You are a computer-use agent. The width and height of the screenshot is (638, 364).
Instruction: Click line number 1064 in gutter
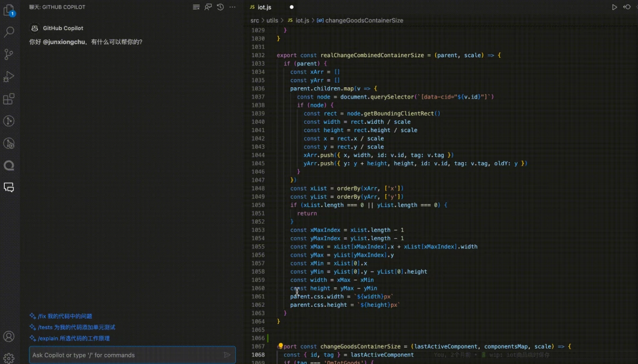(x=258, y=322)
